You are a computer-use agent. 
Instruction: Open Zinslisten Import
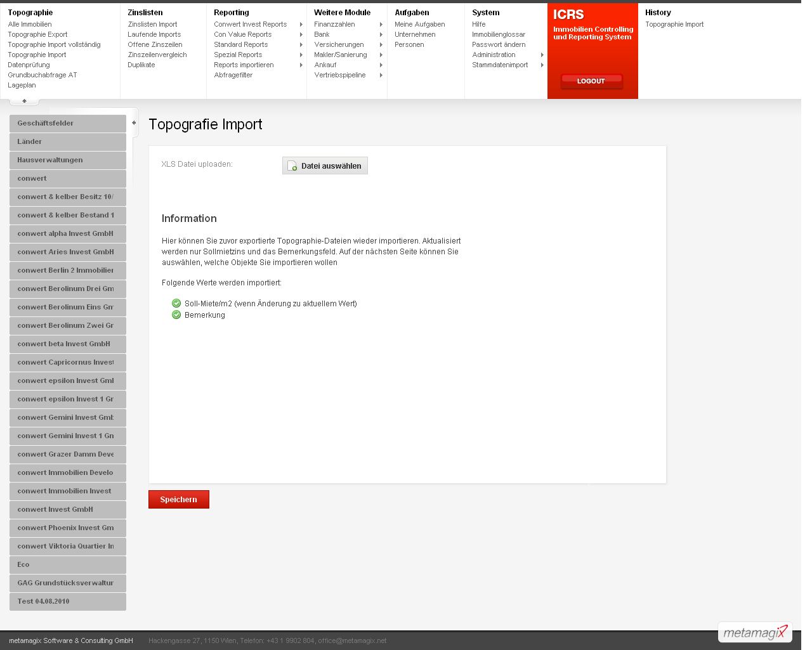(152, 24)
